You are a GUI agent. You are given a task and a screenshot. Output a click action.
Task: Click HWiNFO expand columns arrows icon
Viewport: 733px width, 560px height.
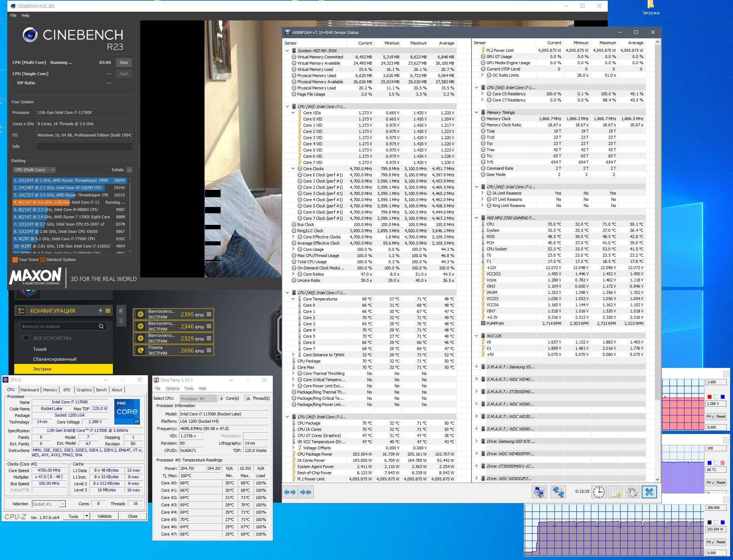pyautogui.click(x=290, y=492)
